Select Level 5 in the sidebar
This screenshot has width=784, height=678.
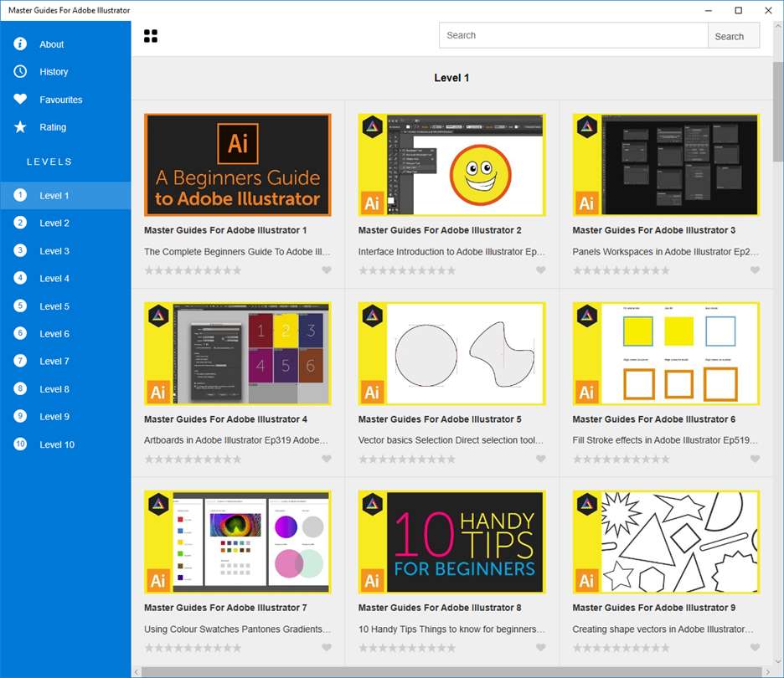[x=65, y=306]
